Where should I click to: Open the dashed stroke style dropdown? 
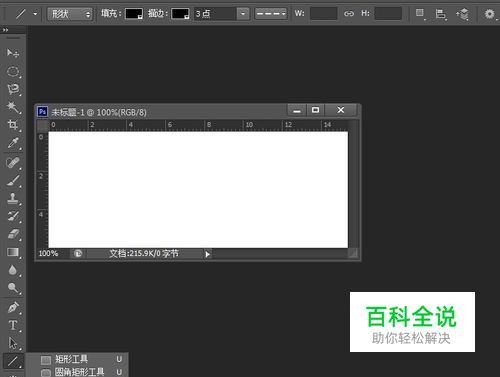pos(271,14)
